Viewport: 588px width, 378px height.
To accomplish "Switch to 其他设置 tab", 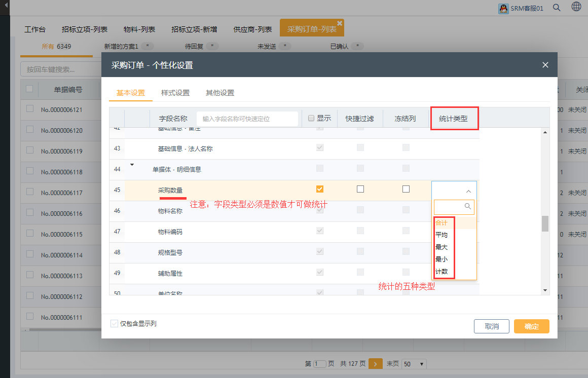I will (220, 93).
